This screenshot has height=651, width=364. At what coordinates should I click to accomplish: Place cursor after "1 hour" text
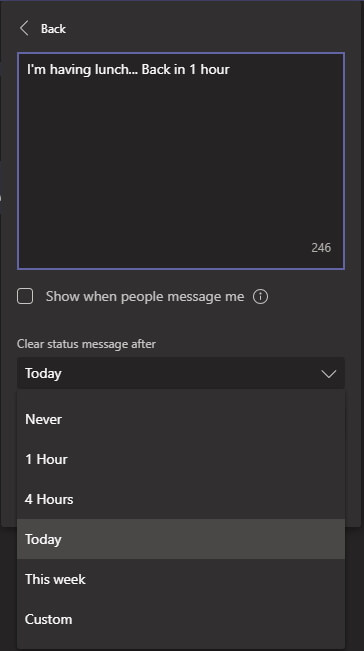[x=230, y=69]
